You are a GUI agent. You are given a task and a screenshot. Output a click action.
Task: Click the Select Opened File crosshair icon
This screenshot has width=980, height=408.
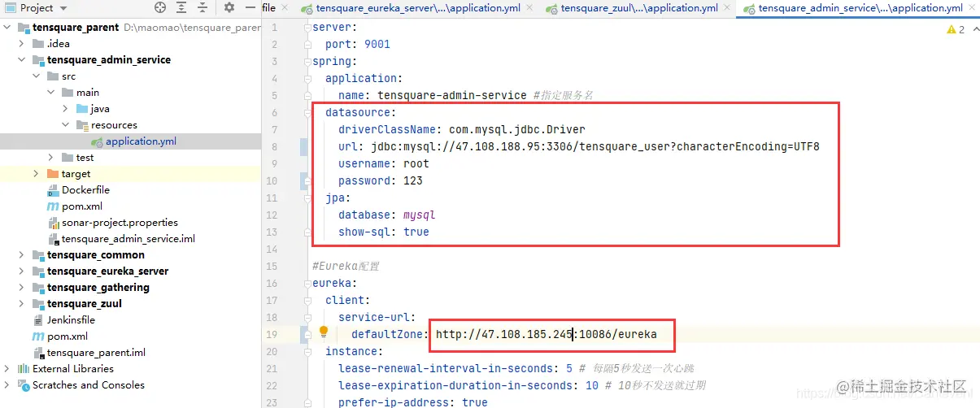click(160, 7)
